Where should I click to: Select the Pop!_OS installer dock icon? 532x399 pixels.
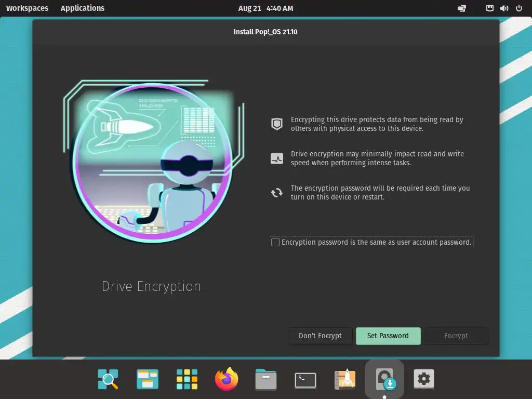(x=384, y=379)
